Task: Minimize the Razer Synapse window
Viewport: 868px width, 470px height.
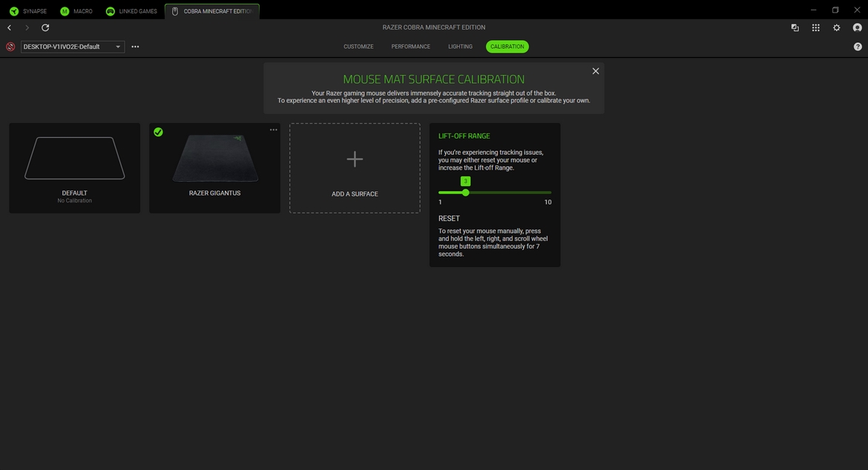Action: 813,10
